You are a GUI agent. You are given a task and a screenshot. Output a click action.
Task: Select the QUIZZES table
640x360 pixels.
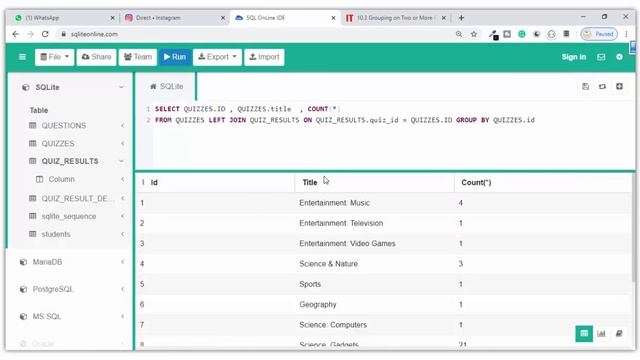[x=58, y=144]
